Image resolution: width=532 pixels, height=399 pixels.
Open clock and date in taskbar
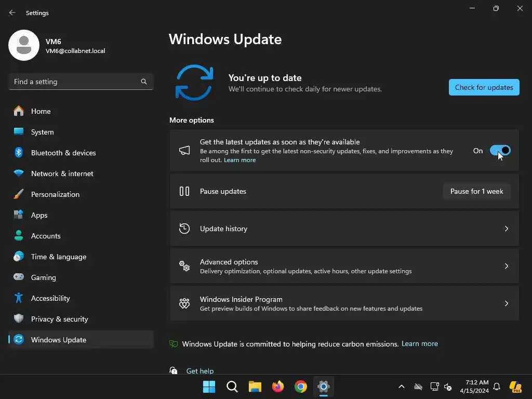474,387
